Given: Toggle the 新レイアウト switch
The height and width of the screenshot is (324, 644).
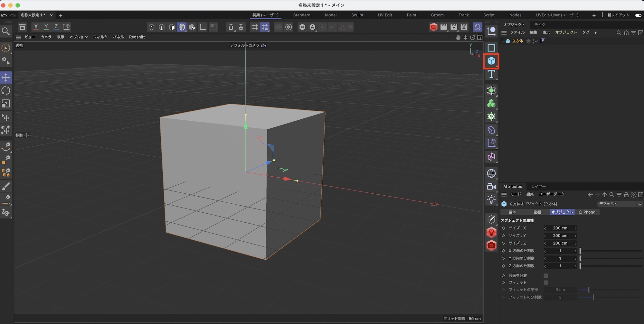Looking at the screenshot, I should pos(638,15).
